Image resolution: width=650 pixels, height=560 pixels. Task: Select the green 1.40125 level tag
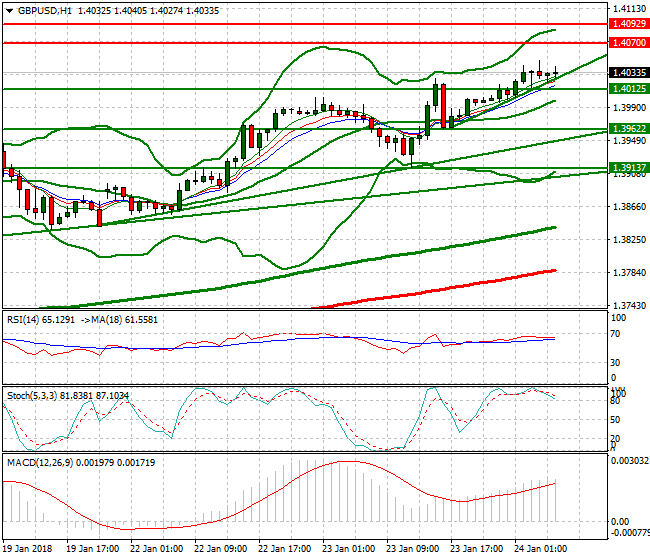click(629, 88)
